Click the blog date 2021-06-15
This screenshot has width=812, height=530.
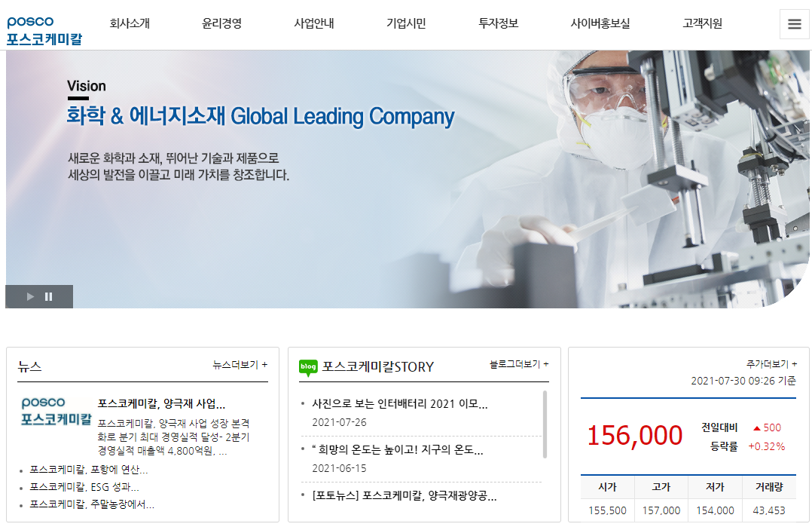tap(339, 468)
